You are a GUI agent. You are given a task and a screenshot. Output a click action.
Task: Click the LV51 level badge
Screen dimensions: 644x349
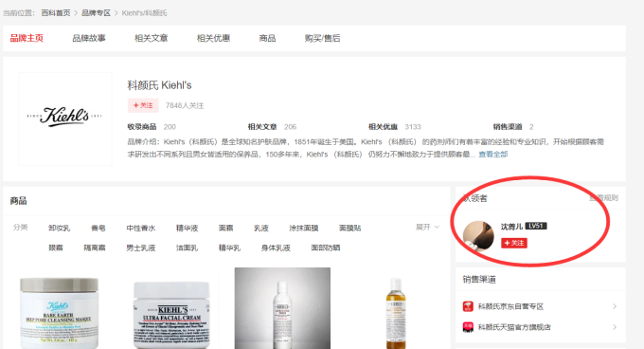point(536,226)
